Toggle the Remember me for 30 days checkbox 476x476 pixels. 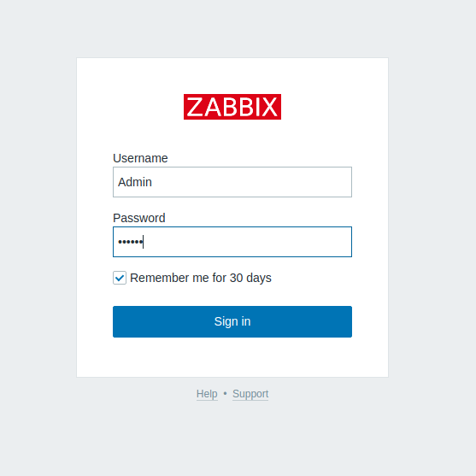(x=120, y=278)
